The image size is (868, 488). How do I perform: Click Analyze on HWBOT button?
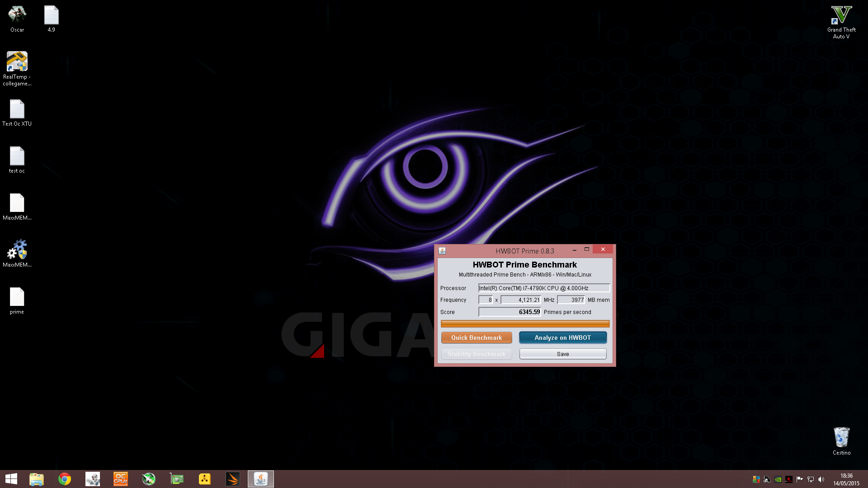(563, 338)
